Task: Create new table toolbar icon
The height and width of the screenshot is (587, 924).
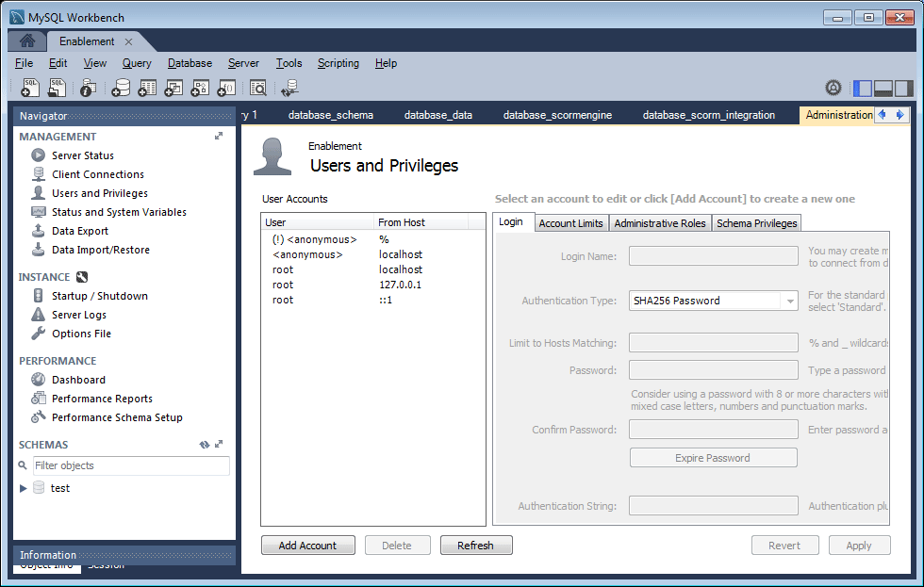Action: (147, 88)
